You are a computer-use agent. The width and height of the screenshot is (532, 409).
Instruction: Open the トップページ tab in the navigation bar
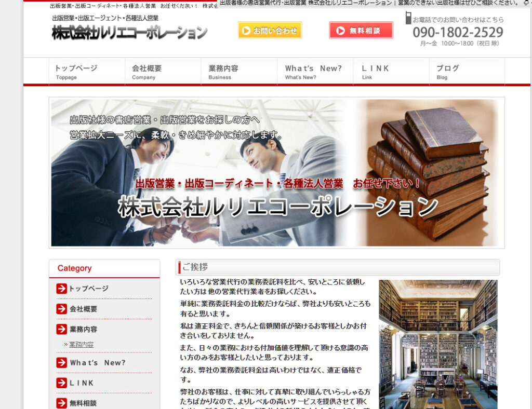coord(87,72)
